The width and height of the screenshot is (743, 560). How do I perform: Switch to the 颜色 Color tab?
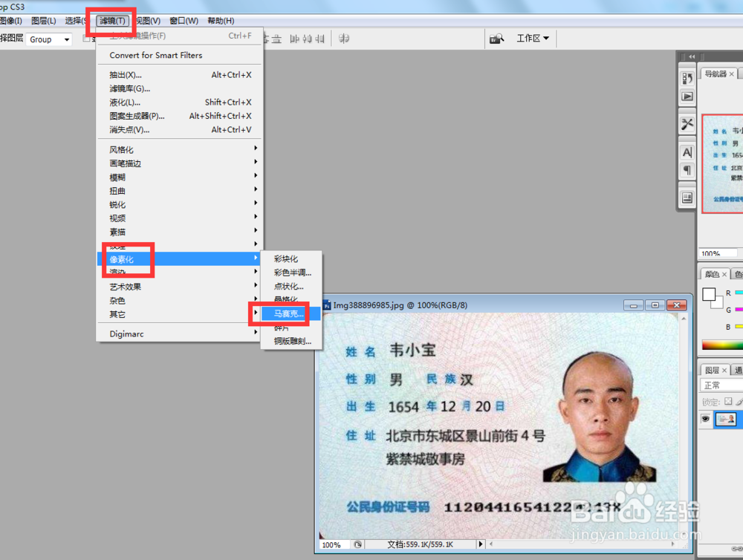click(711, 274)
